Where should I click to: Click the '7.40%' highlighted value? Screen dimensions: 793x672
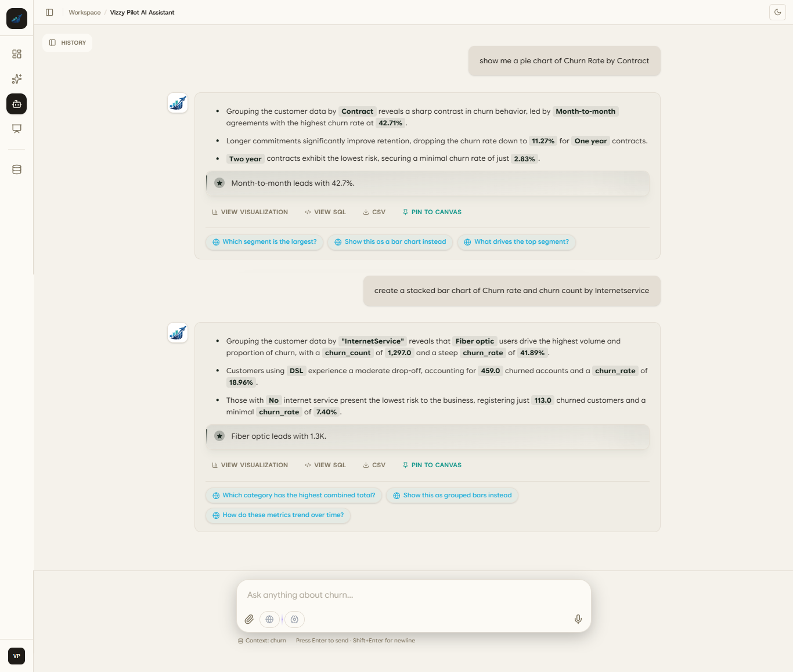point(326,412)
